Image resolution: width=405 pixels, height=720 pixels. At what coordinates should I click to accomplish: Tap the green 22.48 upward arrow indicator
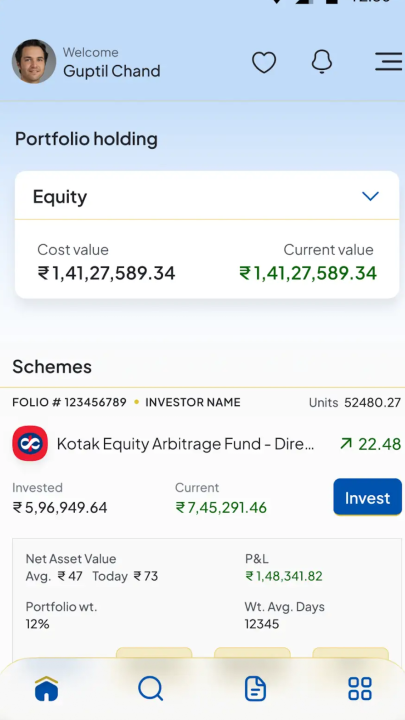[370, 444]
